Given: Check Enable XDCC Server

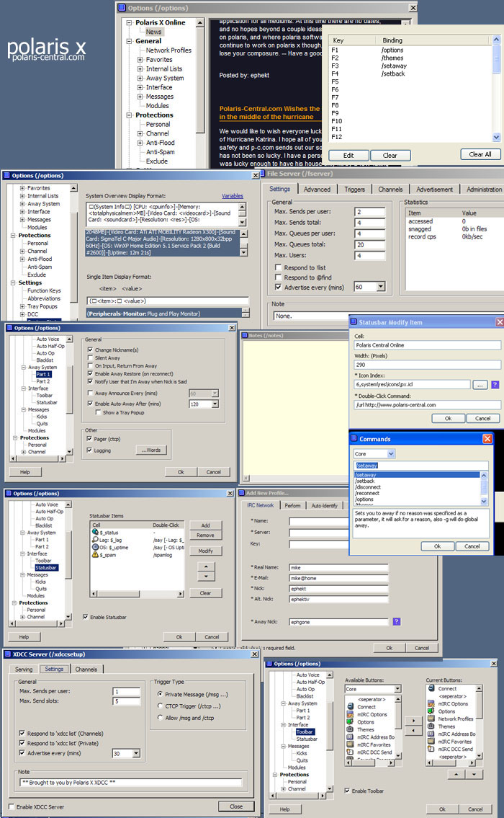Looking at the screenshot, I should [x=12, y=806].
